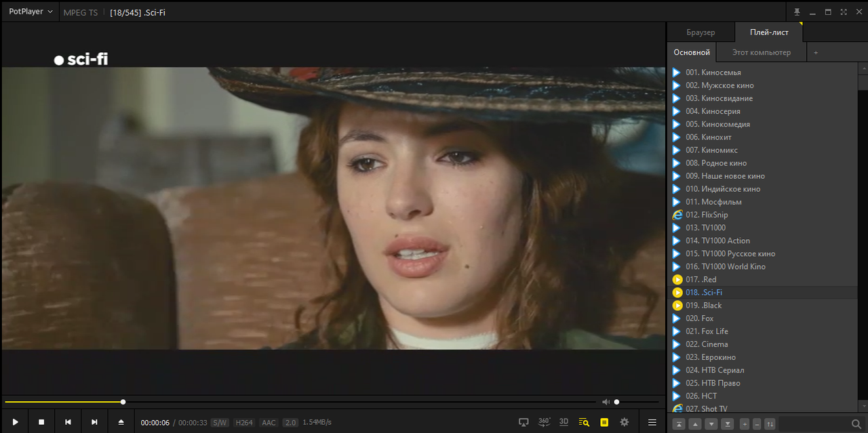
Task: Jump to the previous channel
Action: click(x=68, y=422)
